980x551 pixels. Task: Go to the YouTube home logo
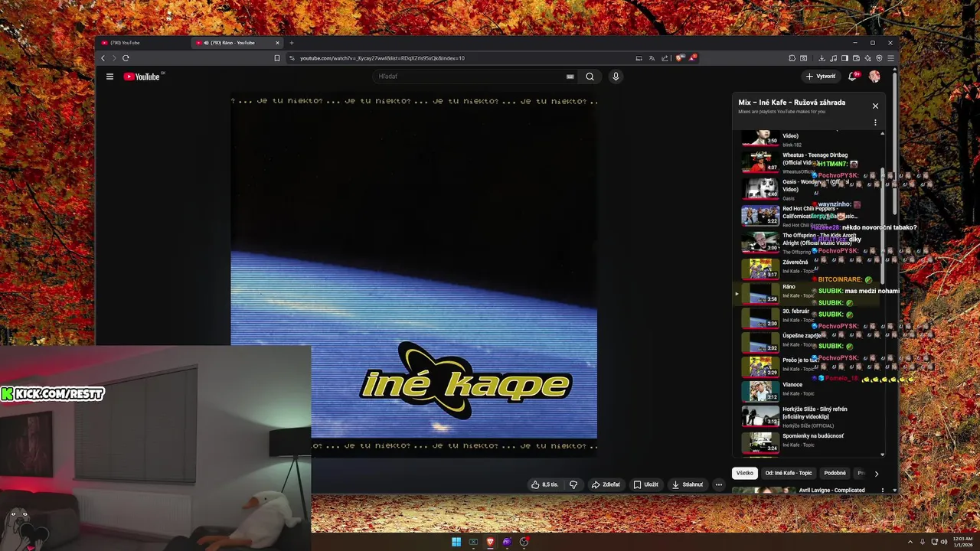click(x=143, y=77)
